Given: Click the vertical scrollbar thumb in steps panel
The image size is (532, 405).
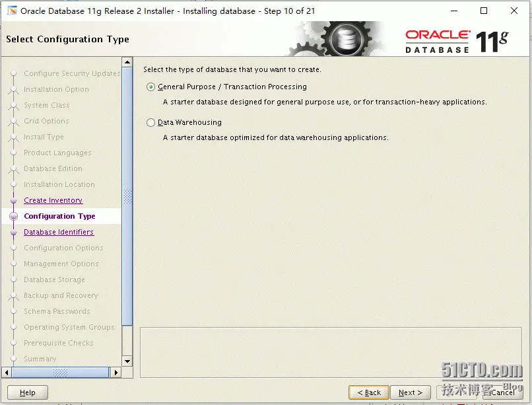Looking at the screenshot, I should point(127,196).
